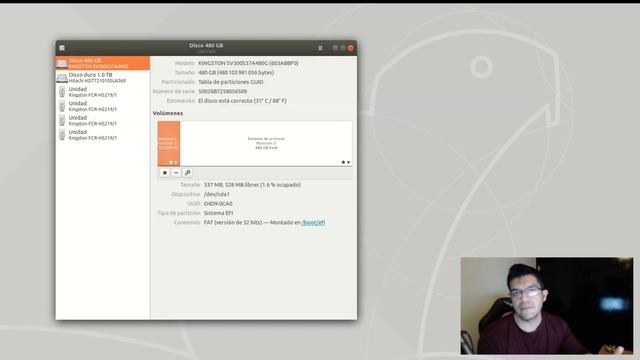Click the partition type 'Sistema EFI'

tap(218, 213)
